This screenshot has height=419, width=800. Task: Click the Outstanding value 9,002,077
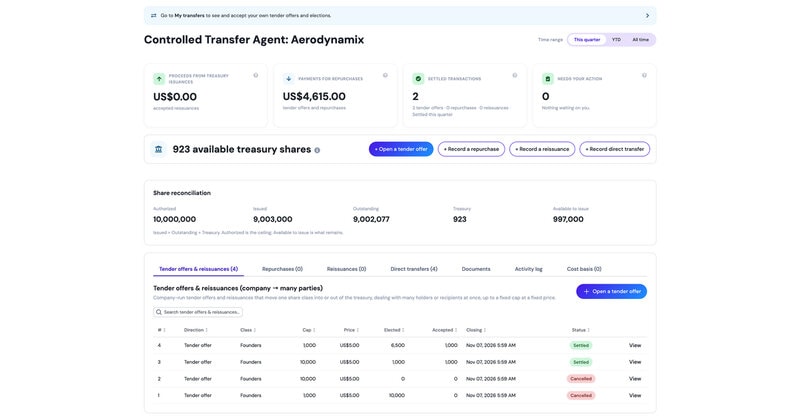(x=371, y=219)
